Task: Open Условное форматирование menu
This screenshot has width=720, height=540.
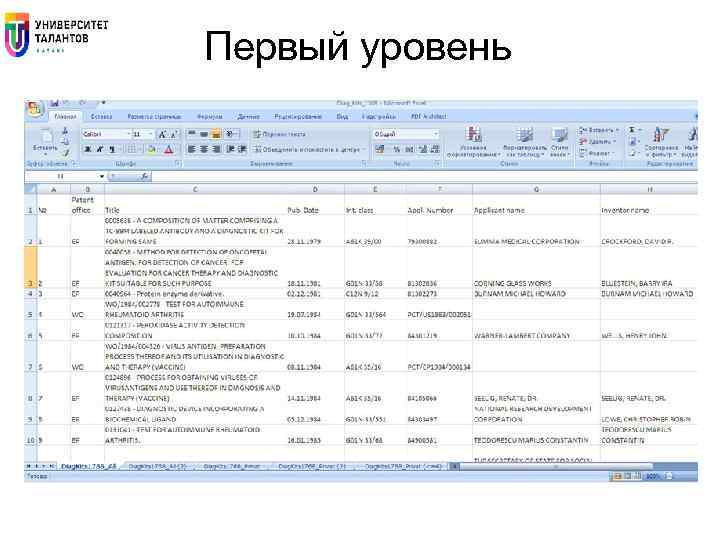Action: click(x=473, y=142)
